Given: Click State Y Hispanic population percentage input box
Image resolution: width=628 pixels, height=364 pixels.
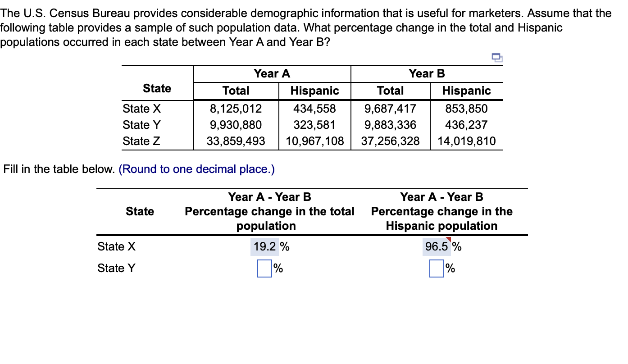Looking at the screenshot, I should tap(437, 269).
